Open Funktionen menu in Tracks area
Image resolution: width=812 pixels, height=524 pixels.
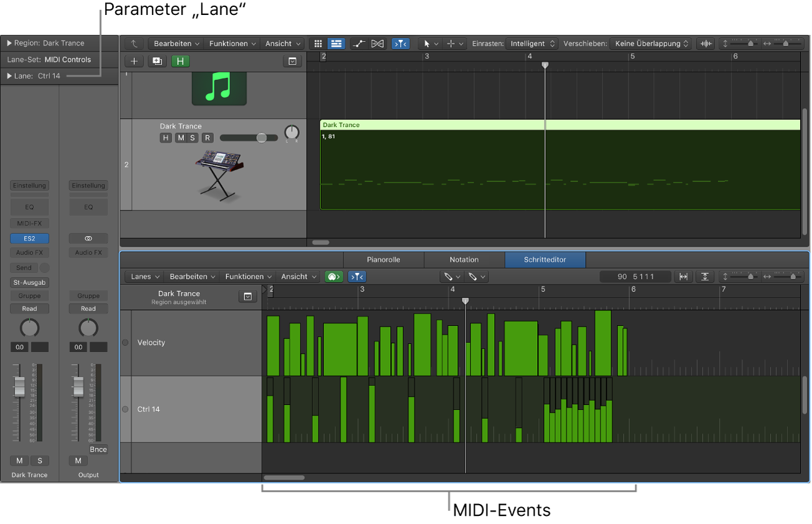coord(232,44)
